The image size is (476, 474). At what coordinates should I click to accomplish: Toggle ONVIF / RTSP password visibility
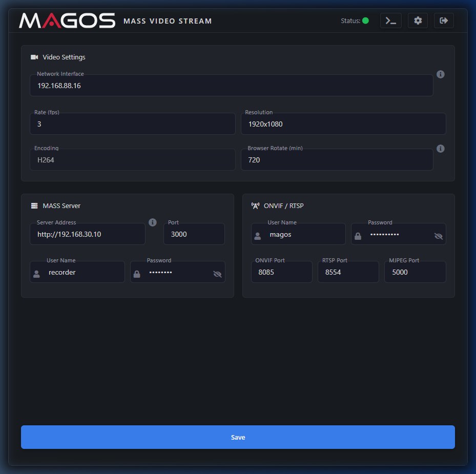pos(439,236)
